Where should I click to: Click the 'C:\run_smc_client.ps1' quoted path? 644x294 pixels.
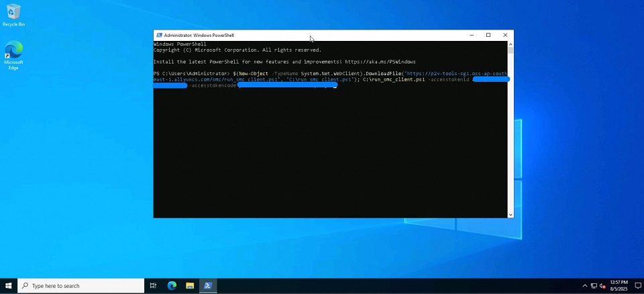tap(319, 79)
